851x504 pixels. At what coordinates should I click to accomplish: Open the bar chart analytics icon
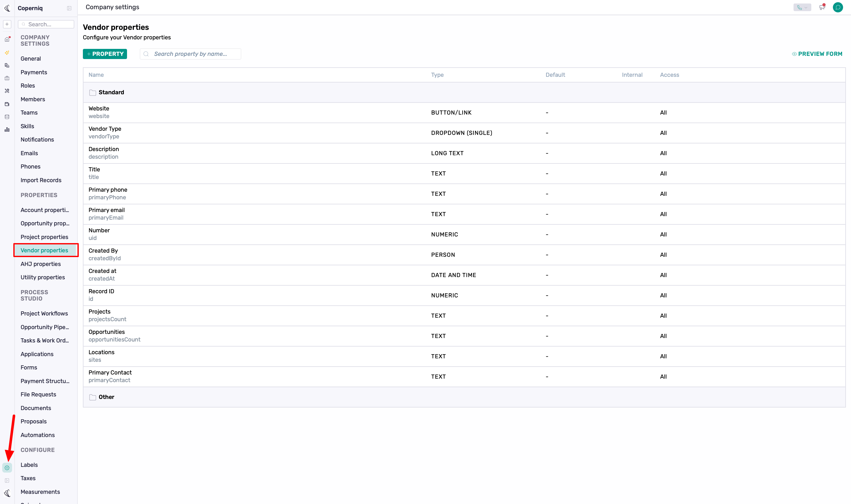point(7,130)
